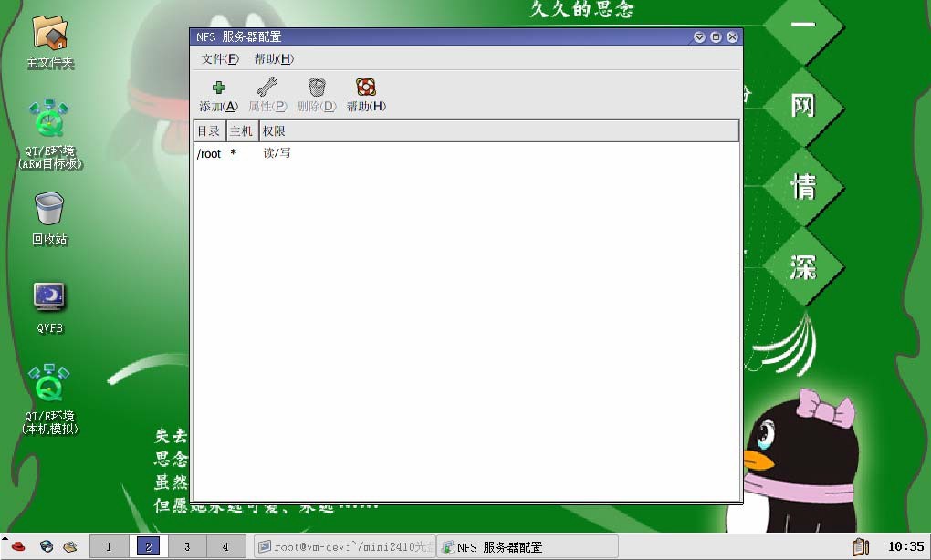
Task: Select the QVFB desktop icon
Action: (x=49, y=296)
